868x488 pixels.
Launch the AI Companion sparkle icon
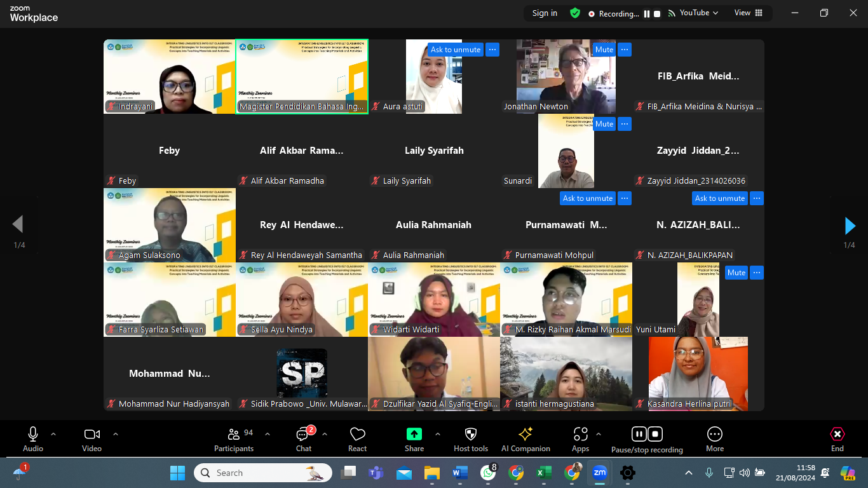(x=526, y=439)
